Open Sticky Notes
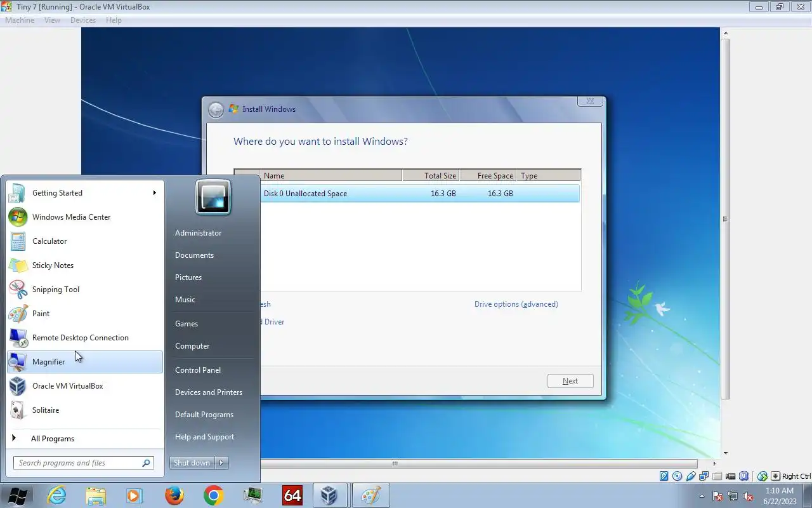Viewport: 812px width, 508px height. (85, 265)
